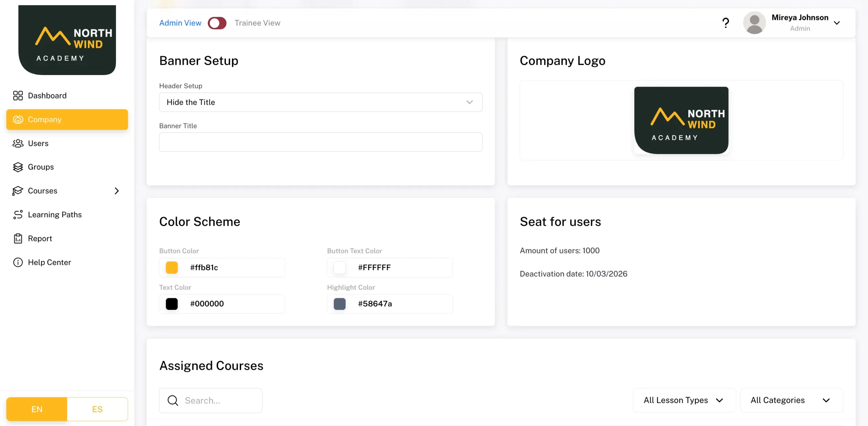Click the Dashboard grid icon
Screen dimensions: 868x426
coord(18,96)
